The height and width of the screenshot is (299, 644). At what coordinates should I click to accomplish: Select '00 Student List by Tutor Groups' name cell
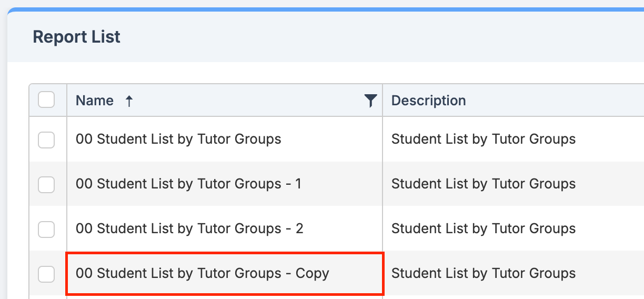point(225,139)
